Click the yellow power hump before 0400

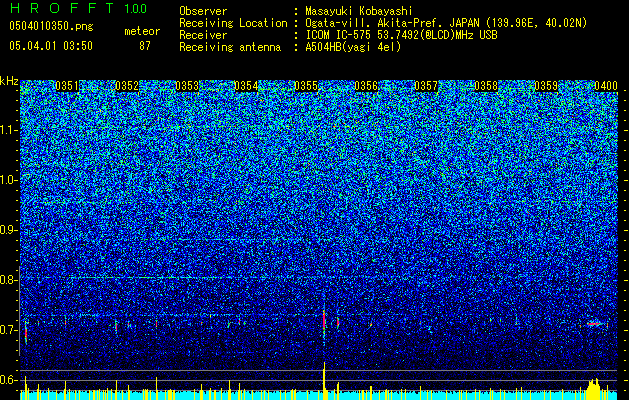pyautogui.click(x=593, y=387)
